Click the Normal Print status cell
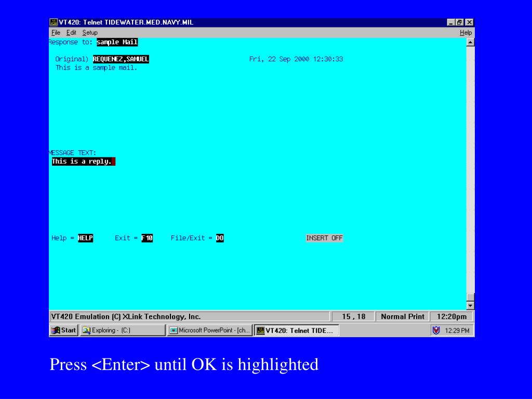 point(403,316)
